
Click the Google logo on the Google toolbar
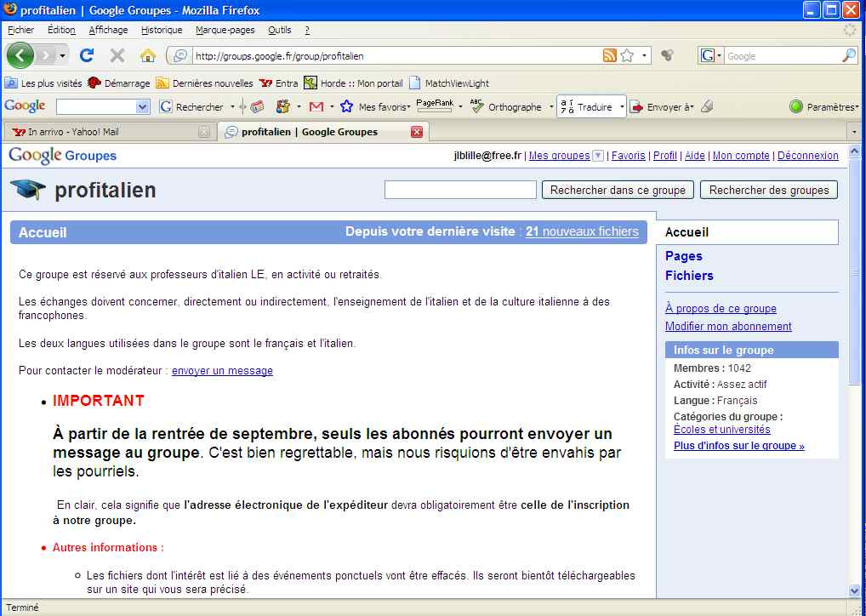(25, 106)
